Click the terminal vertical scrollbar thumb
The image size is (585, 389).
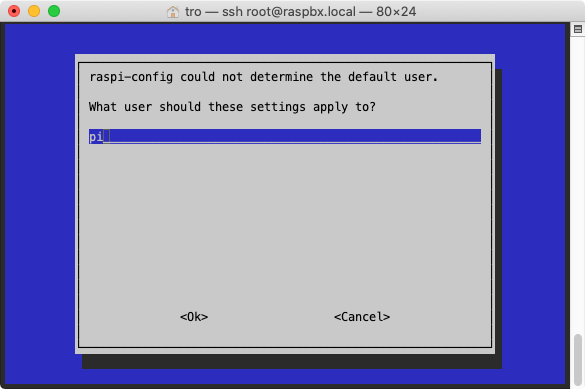point(578,360)
